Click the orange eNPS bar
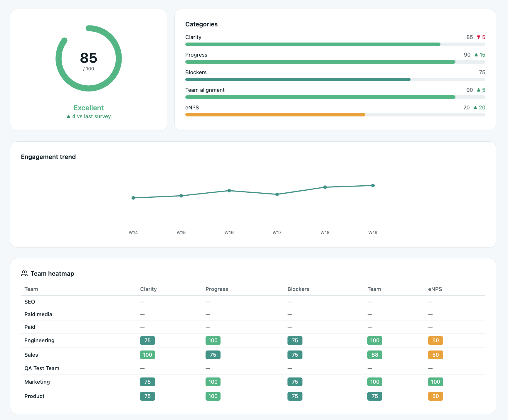The width and height of the screenshot is (508, 420). (275, 115)
